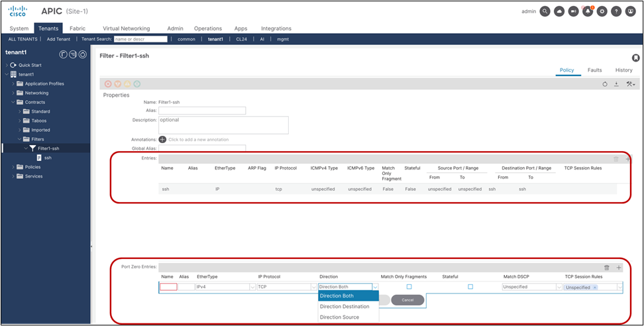644x326 pixels.
Task: Click the download icon in policy toolbar
Action: click(x=616, y=84)
